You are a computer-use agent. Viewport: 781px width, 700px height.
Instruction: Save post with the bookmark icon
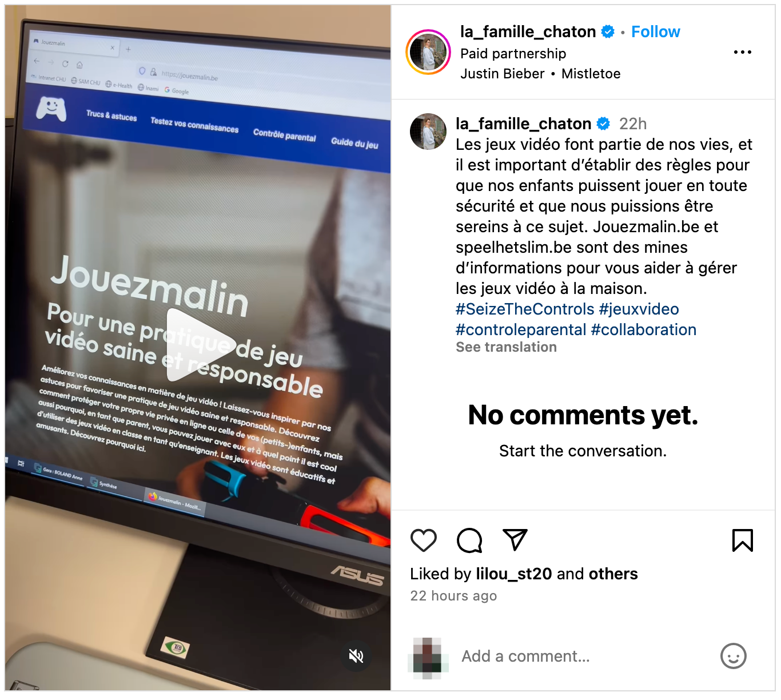(743, 540)
